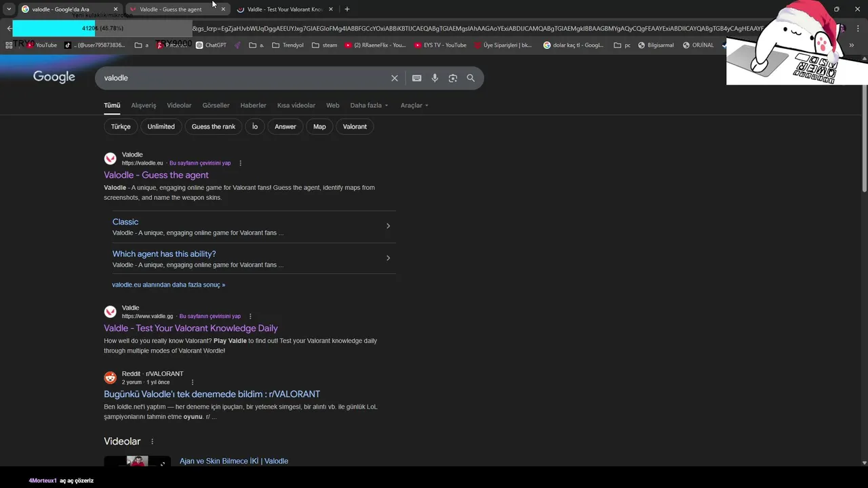The height and width of the screenshot is (488, 868).
Task: Open the Classic sitelink
Action: [x=125, y=222]
